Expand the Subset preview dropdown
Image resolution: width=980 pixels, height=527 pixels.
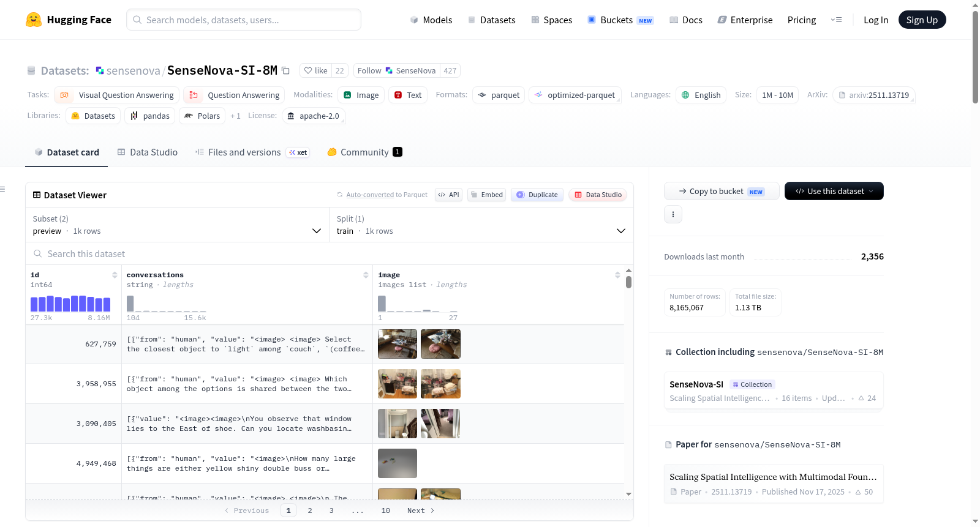pyautogui.click(x=178, y=225)
